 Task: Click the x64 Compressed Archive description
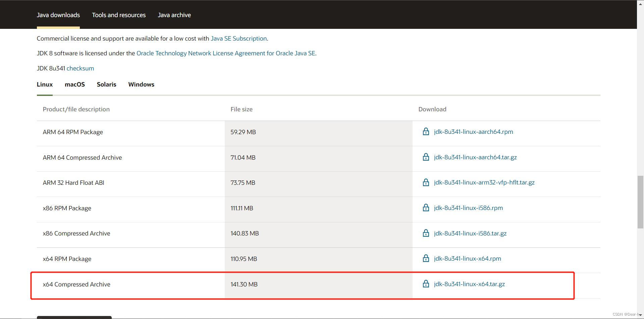(76, 284)
